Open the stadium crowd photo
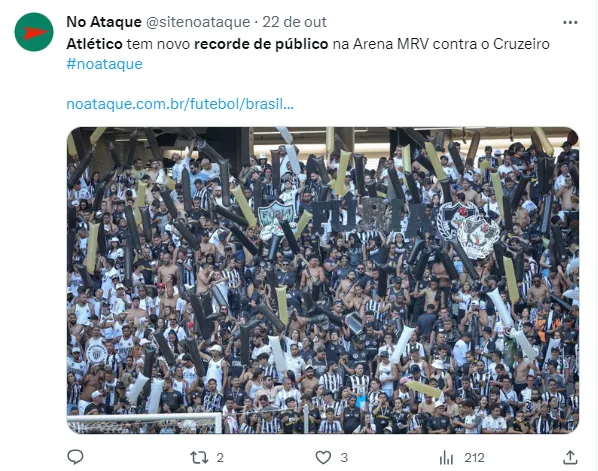Viewport: 598px width, 471px height. click(323, 280)
